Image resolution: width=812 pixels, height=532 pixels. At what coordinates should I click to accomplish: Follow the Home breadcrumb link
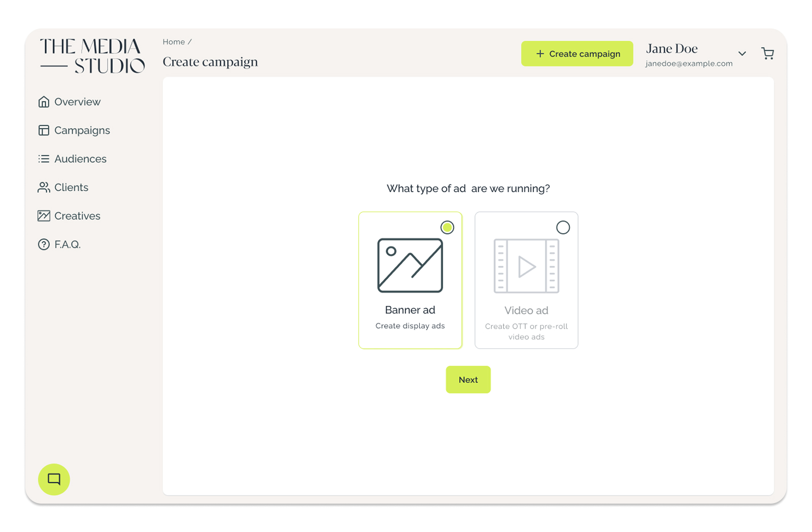point(174,42)
